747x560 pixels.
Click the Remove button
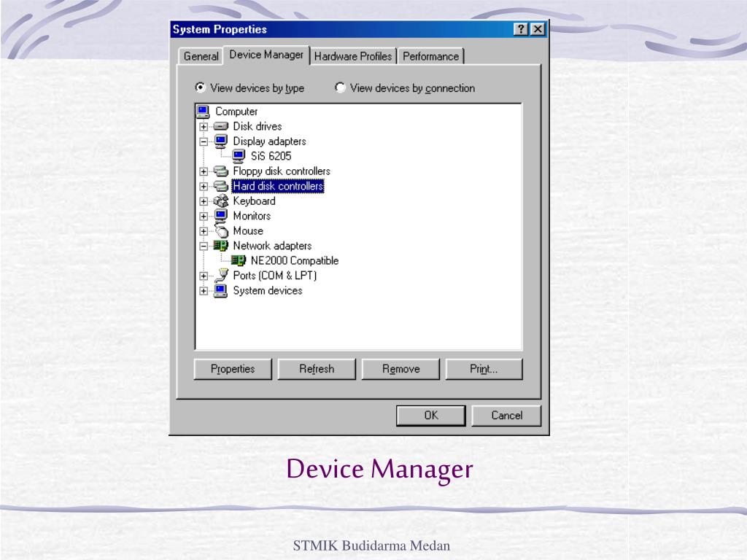[400, 369]
